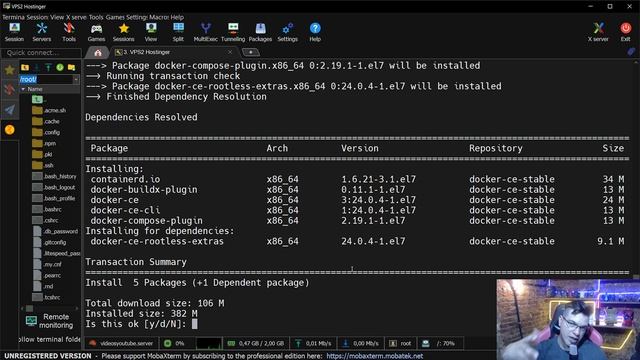Open the mobaxterm.mobatek.net link
The width and height of the screenshot is (640, 360).
[375, 356]
